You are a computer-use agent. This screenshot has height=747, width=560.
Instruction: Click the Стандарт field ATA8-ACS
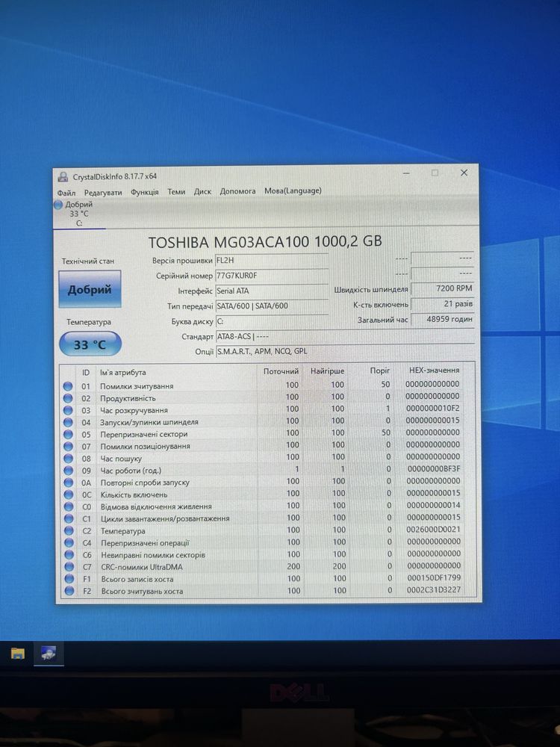click(x=345, y=337)
